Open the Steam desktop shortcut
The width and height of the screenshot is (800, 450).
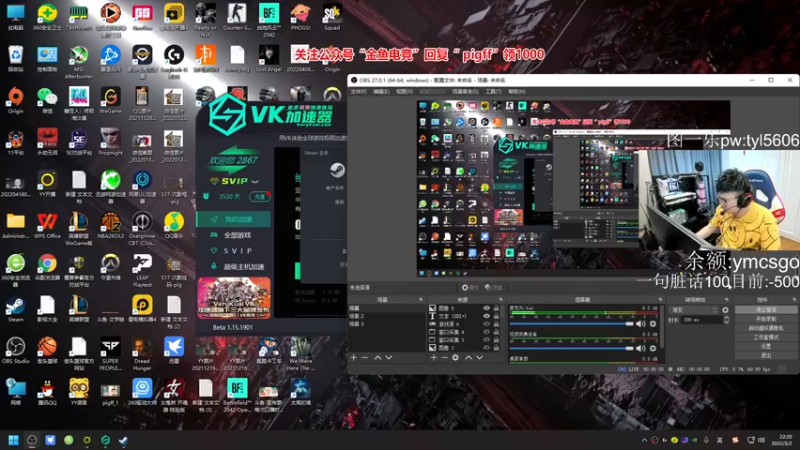(x=15, y=310)
